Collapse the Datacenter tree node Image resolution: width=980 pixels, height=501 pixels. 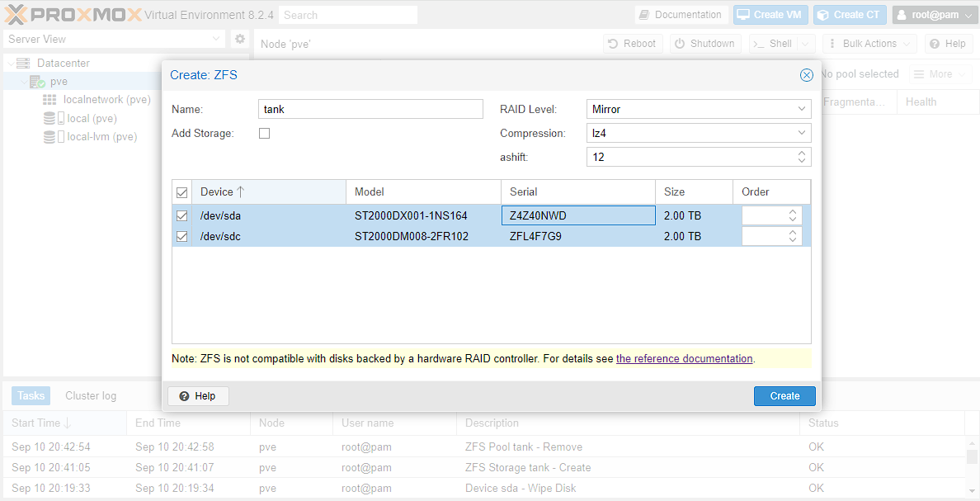pos(12,62)
